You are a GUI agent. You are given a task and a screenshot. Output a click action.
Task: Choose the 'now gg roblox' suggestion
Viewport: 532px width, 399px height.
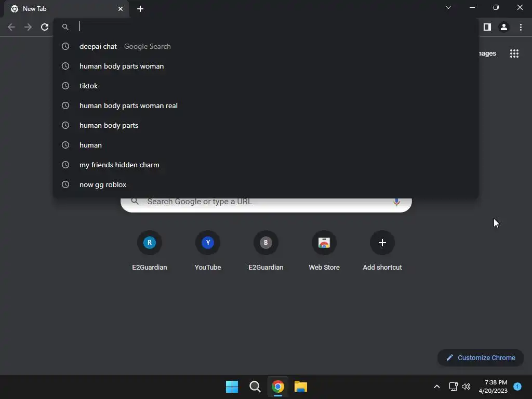coord(266,184)
